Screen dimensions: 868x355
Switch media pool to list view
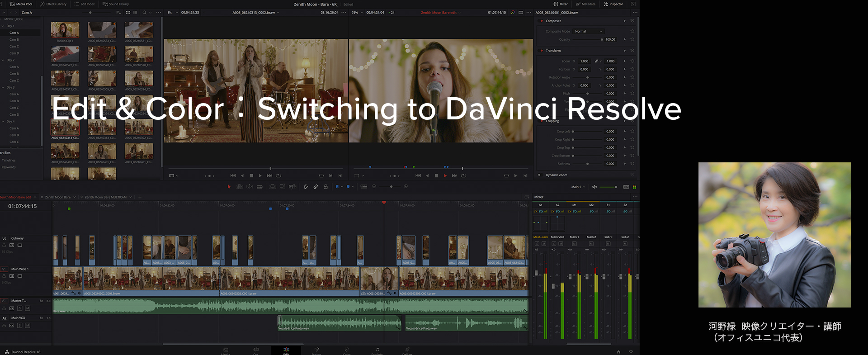135,13
